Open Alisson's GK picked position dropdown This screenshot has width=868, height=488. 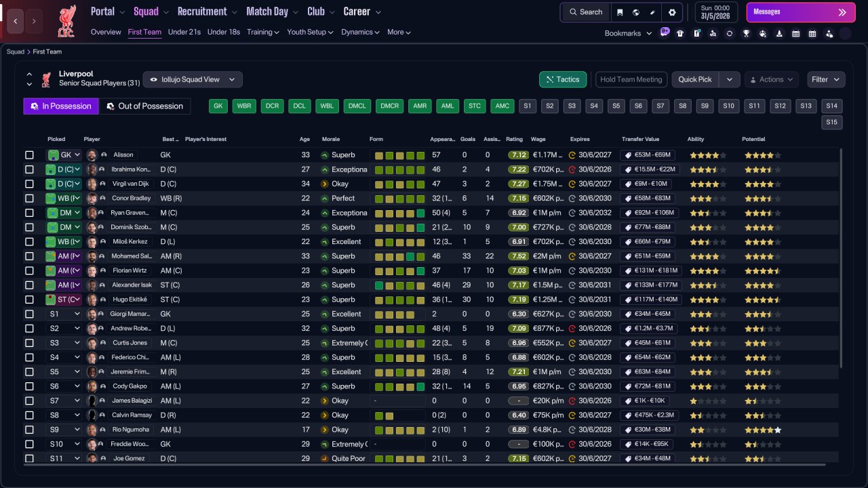pos(64,155)
